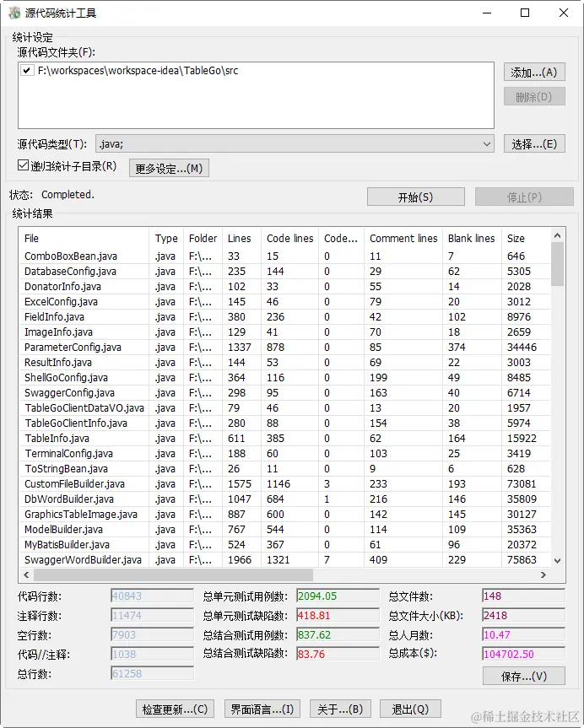This screenshot has width=584, height=728.
Task: Select the TableGoClientDataVO.java row
Action: [284, 408]
